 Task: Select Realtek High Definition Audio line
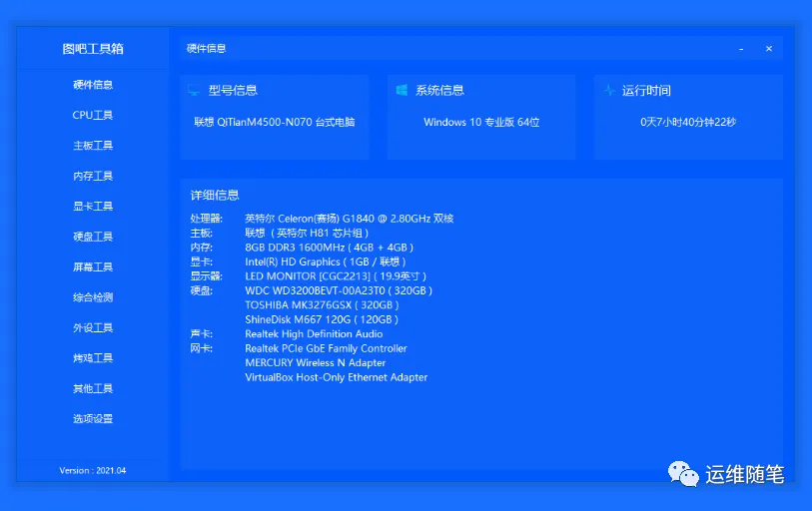314,334
